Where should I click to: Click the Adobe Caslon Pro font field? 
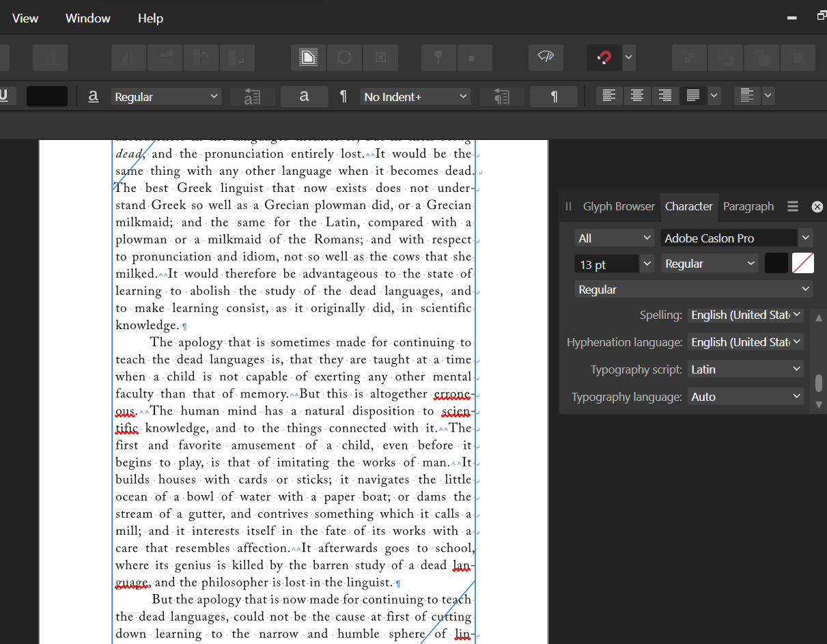point(729,238)
